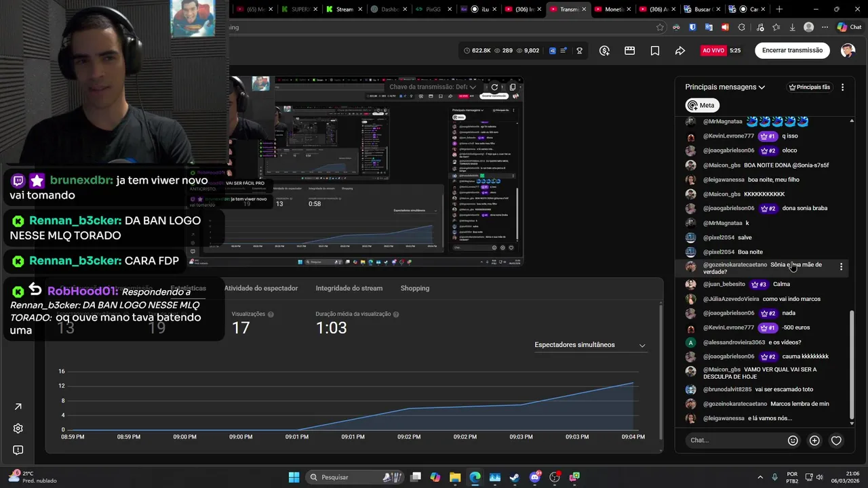The image size is (868, 488).
Task: Click username @juan_bebesito in chat
Action: pyautogui.click(x=724, y=284)
